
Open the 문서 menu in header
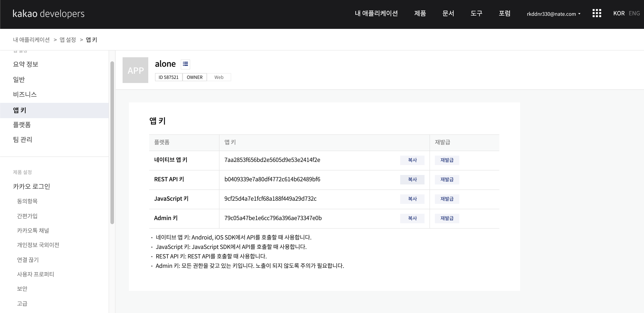tap(448, 13)
